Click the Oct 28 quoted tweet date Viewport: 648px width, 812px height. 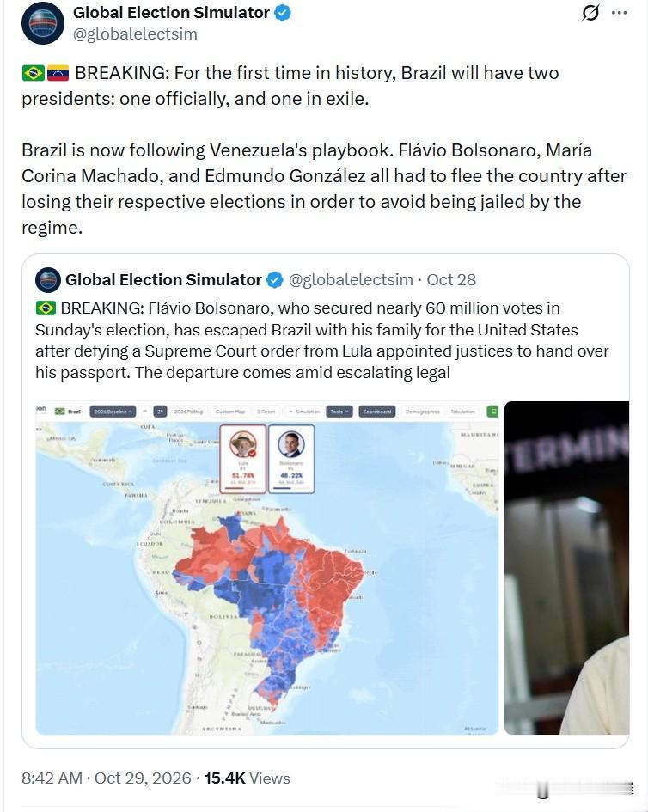(x=451, y=280)
